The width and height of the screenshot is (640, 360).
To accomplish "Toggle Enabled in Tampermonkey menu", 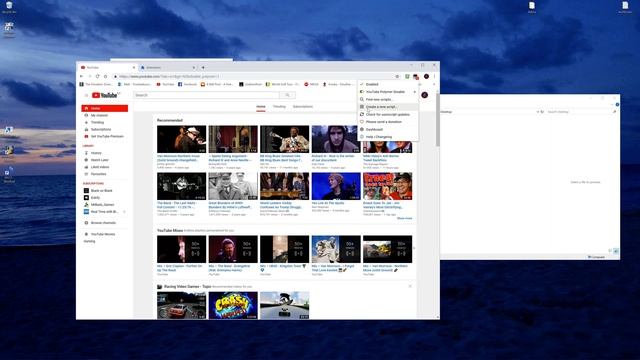I will point(388,84).
